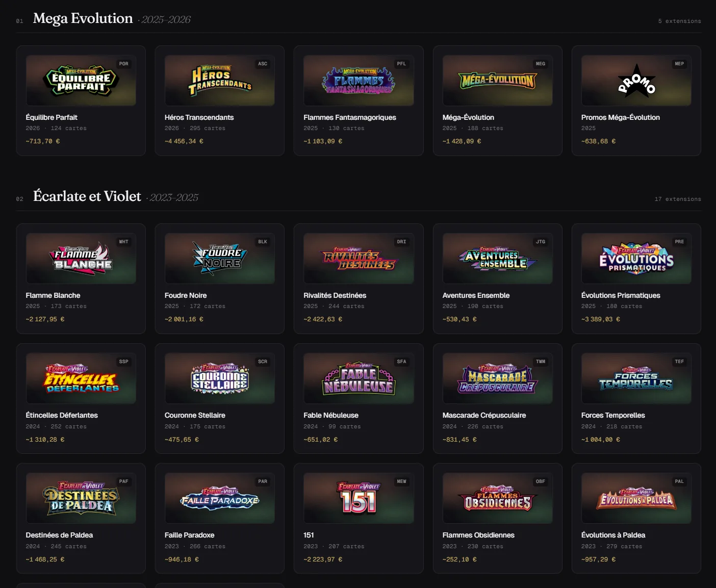Click the Foudre Noire set logo

coord(220,259)
